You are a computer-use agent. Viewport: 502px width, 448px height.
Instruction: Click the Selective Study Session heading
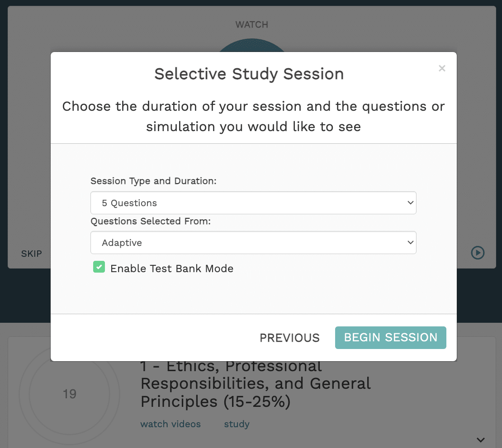[249, 74]
